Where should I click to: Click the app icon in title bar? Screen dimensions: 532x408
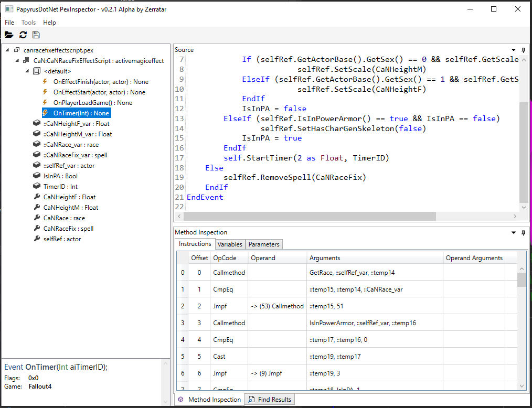click(x=9, y=9)
